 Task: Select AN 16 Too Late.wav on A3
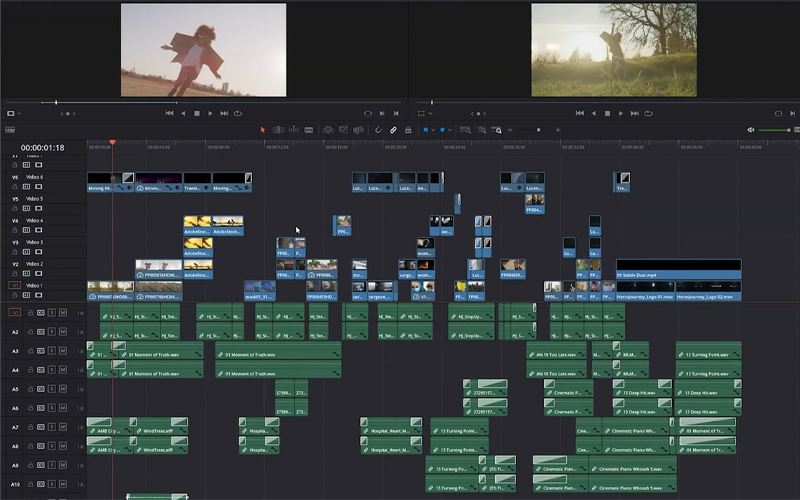[556, 351]
